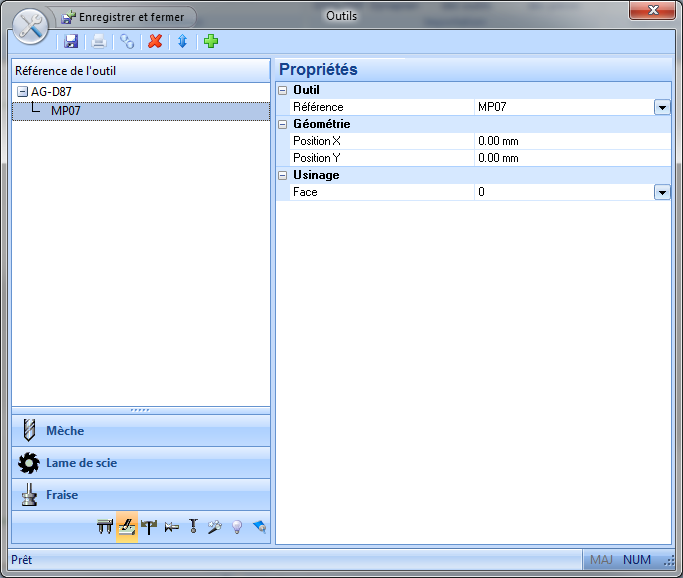Image resolution: width=683 pixels, height=578 pixels.
Task: Click the chain link icon in toolbar
Action: pyautogui.click(x=127, y=42)
